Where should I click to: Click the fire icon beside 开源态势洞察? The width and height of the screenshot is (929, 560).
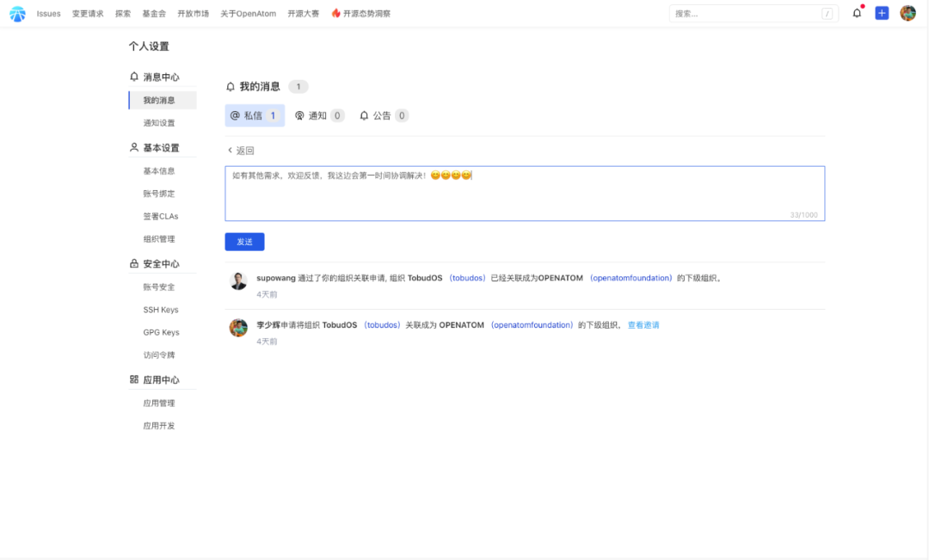pyautogui.click(x=336, y=13)
